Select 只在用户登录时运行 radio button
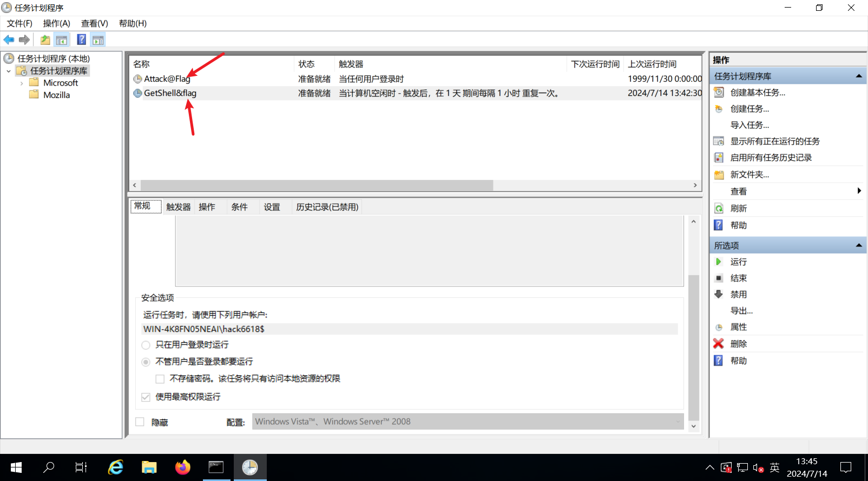Viewport: 868px width, 481px height. coord(146,345)
